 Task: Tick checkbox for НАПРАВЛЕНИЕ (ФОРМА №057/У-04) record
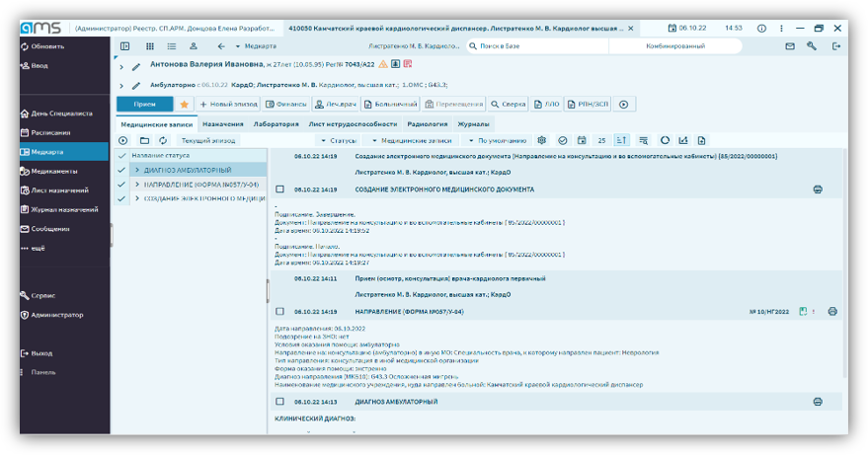(280, 312)
